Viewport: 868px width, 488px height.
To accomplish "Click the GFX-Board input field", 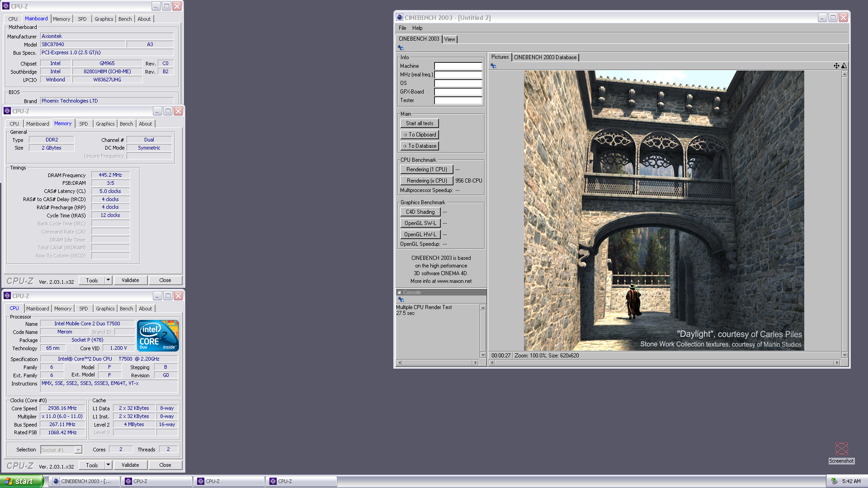I will pos(458,92).
